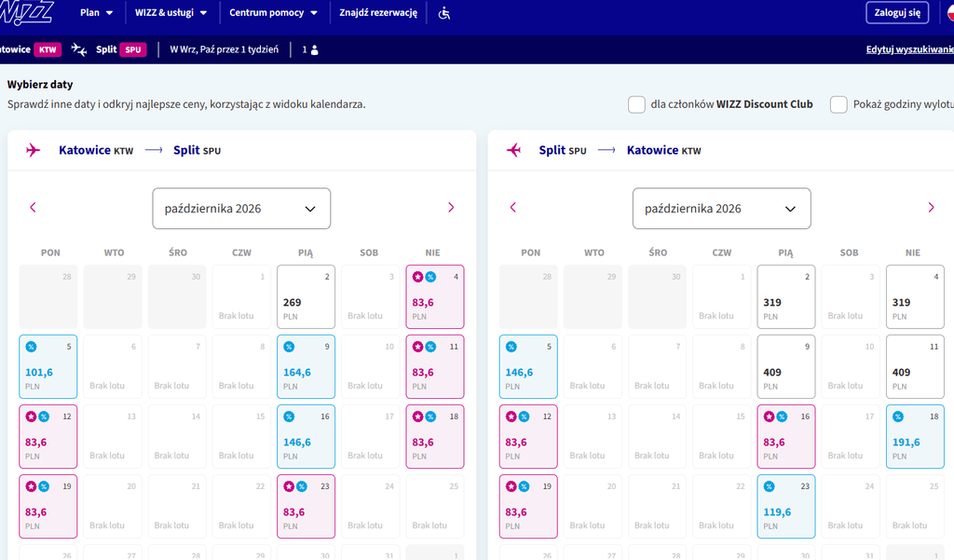Go to previous month in Katowice–Split calendar
This screenshot has width=954, height=560.
(33, 208)
